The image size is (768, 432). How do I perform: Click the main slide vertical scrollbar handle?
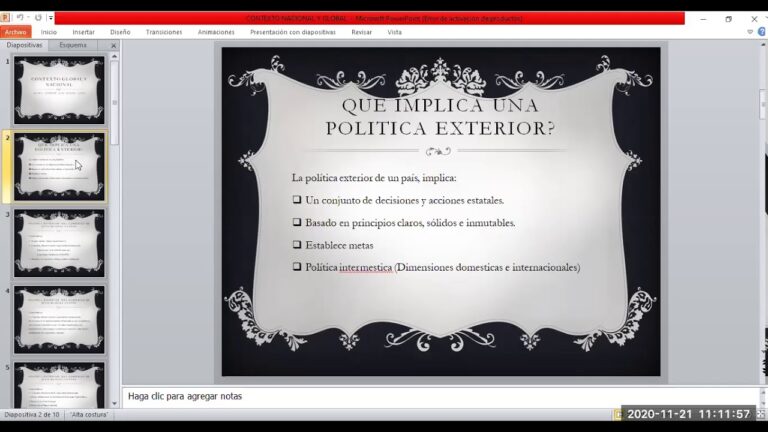(x=764, y=104)
